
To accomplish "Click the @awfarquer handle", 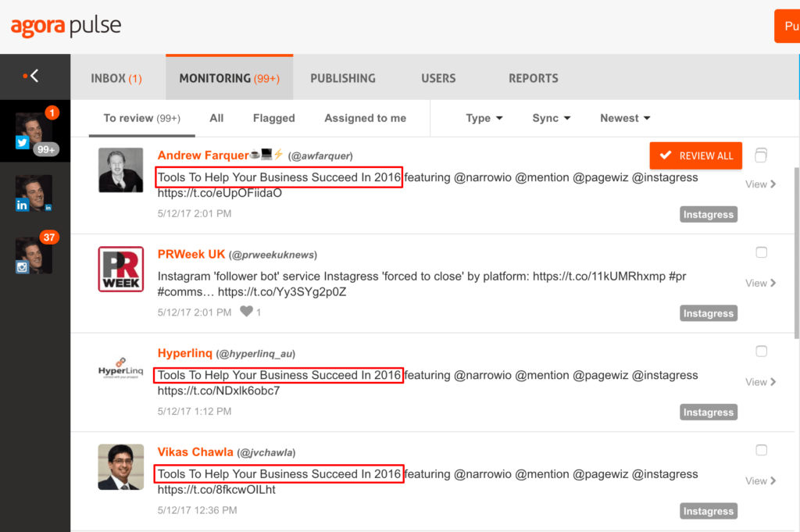I will (x=320, y=156).
